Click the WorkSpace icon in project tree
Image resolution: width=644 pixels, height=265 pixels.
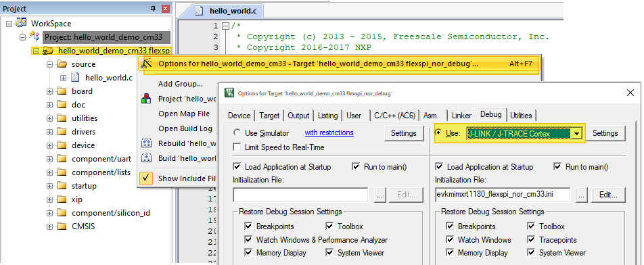(x=22, y=24)
